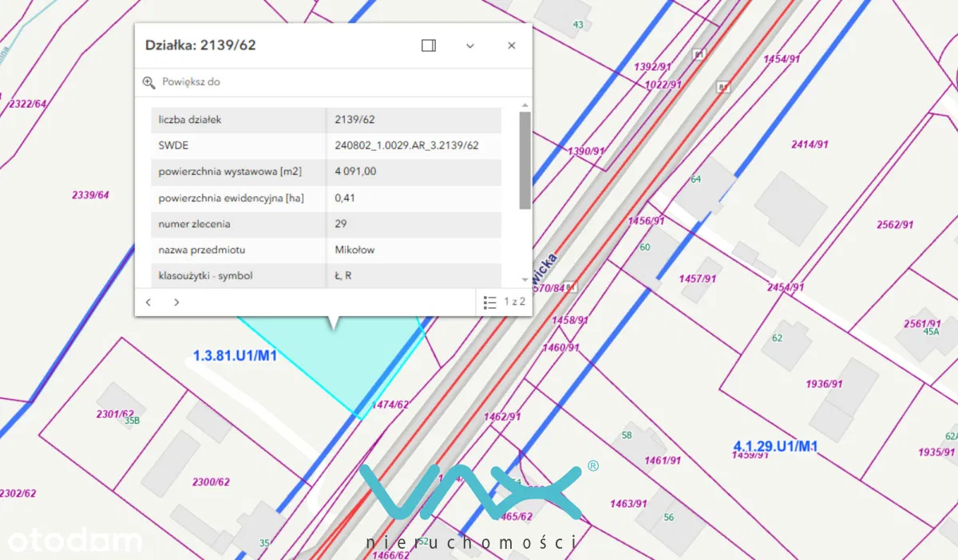This screenshot has height=560, width=958.
Task: Click the road 81 shield at top
Action: click(x=699, y=54)
